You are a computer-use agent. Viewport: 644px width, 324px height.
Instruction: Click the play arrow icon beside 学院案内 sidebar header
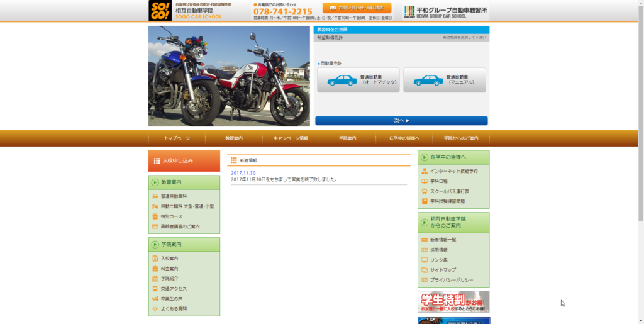tap(155, 244)
